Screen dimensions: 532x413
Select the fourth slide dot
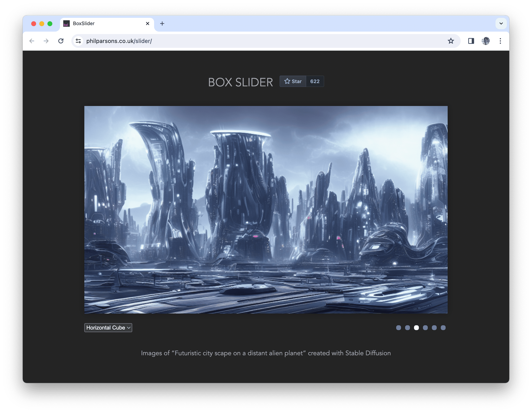425,328
